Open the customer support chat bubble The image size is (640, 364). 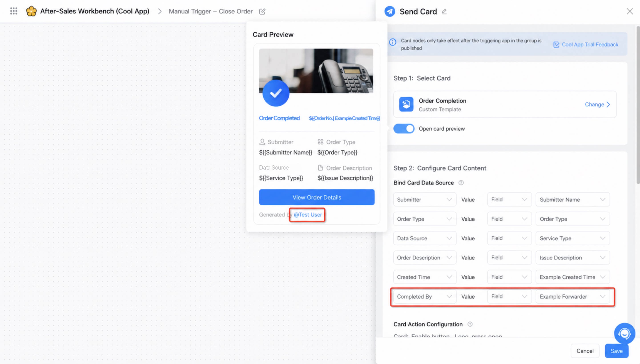(x=624, y=333)
